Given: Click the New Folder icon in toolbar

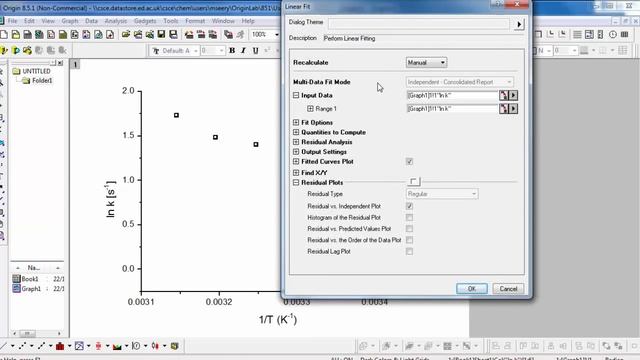Looking at the screenshot, I should tap(16, 35).
